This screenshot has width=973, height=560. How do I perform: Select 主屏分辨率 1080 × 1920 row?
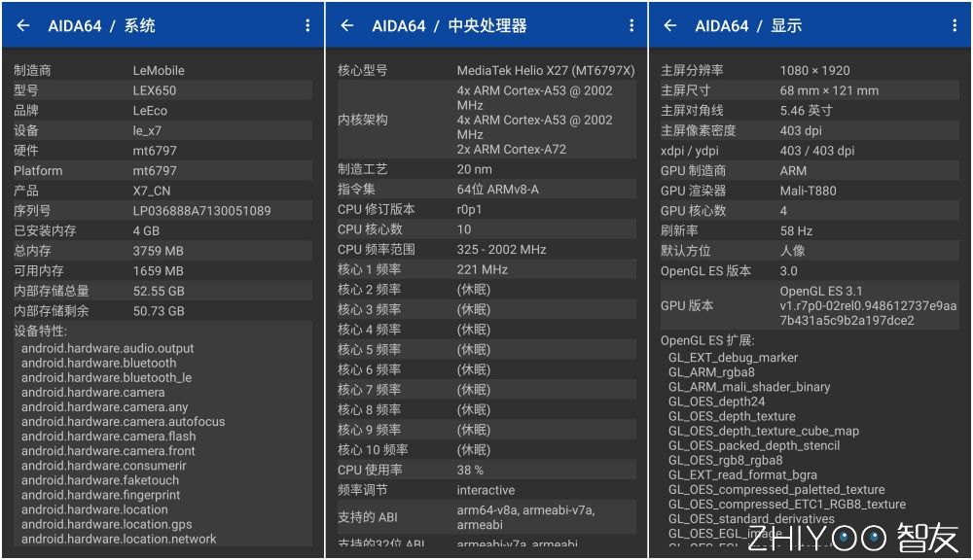(810, 70)
